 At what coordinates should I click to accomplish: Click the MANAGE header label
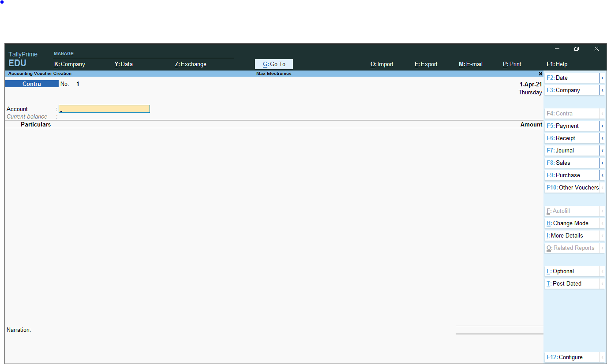pyautogui.click(x=64, y=54)
